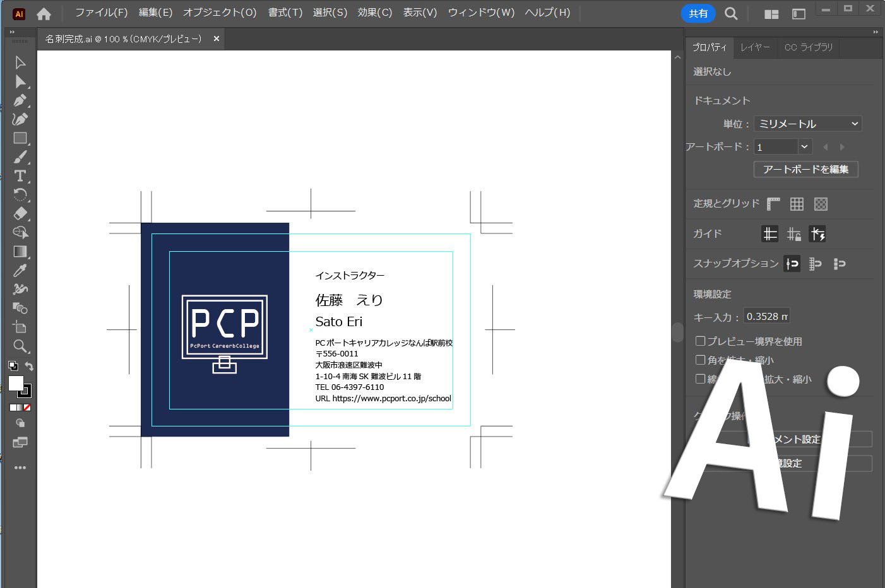Switch to the レイヤー panel tab
This screenshot has height=588, width=885.
click(x=755, y=47)
